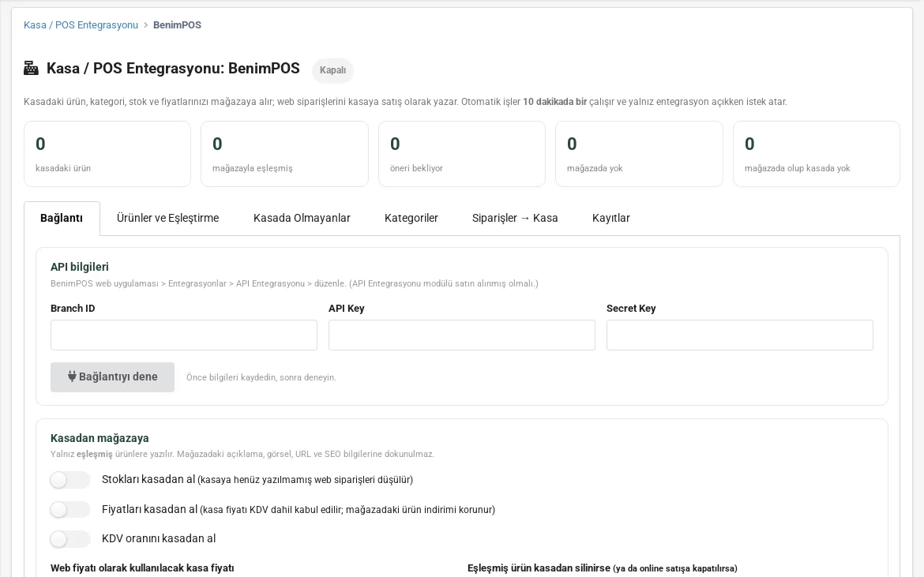Click the 'Web fiyatı olarak kullanılacak kasa fiyatı' label
The image size is (924, 577).
[143, 568]
